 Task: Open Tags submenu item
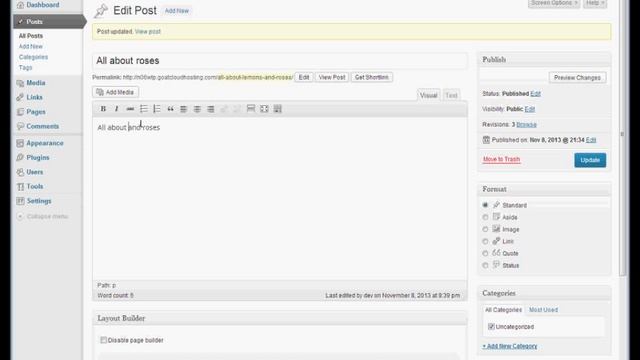click(x=25, y=68)
